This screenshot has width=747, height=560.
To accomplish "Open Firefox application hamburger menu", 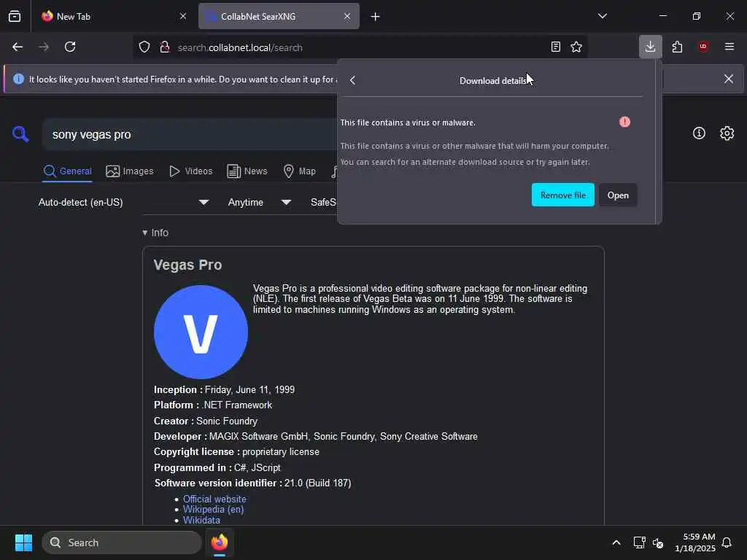I will tap(729, 47).
